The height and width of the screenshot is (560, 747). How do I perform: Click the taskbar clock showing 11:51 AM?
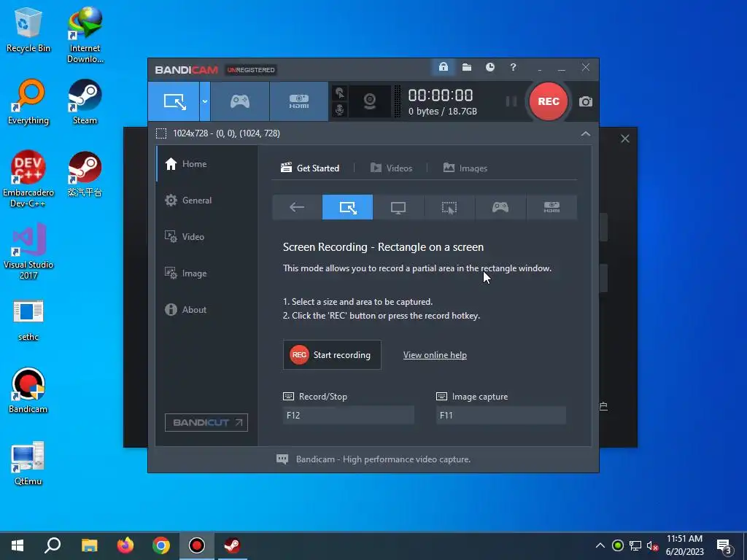[684, 545]
